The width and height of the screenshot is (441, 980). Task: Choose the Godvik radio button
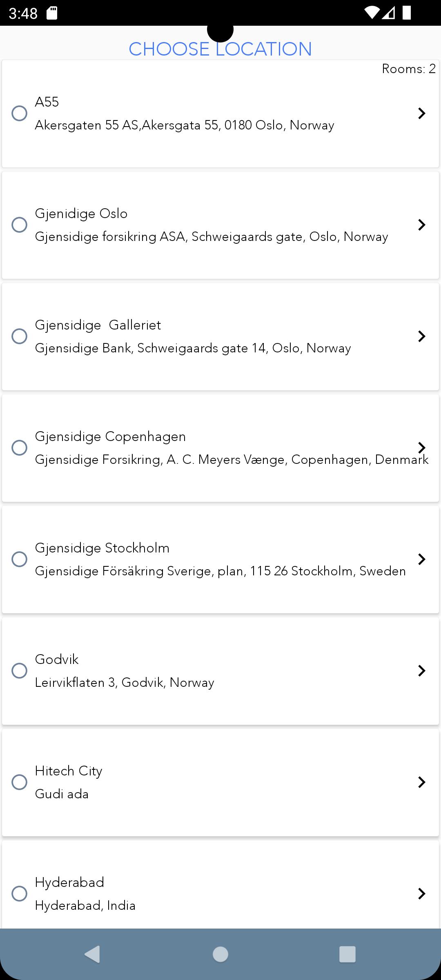(19, 670)
